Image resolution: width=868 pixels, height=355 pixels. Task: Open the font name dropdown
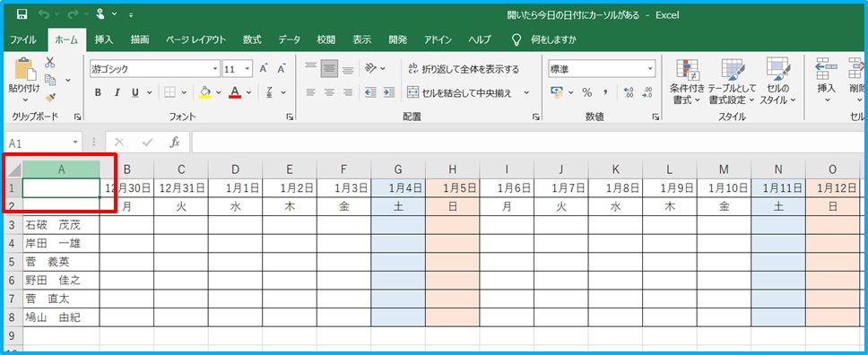(x=215, y=69)
